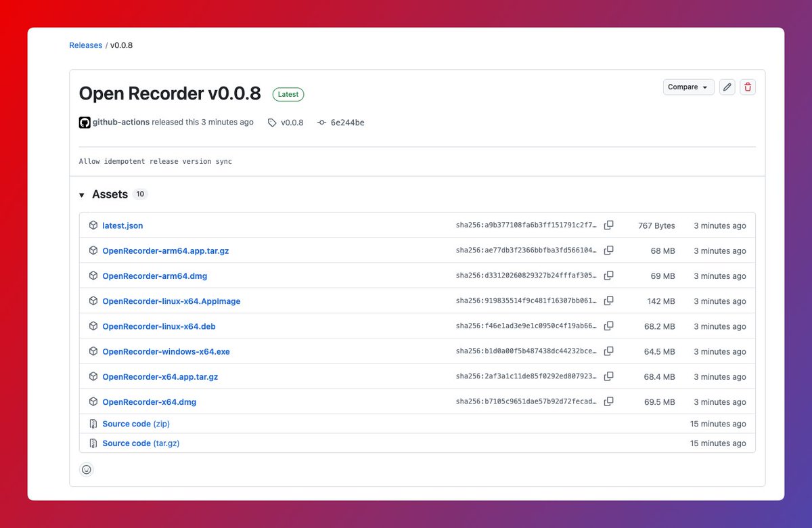
Task: Click the package icon beside OpenRecorder-x64.app.tar.gz
Action: pos(93,376)
